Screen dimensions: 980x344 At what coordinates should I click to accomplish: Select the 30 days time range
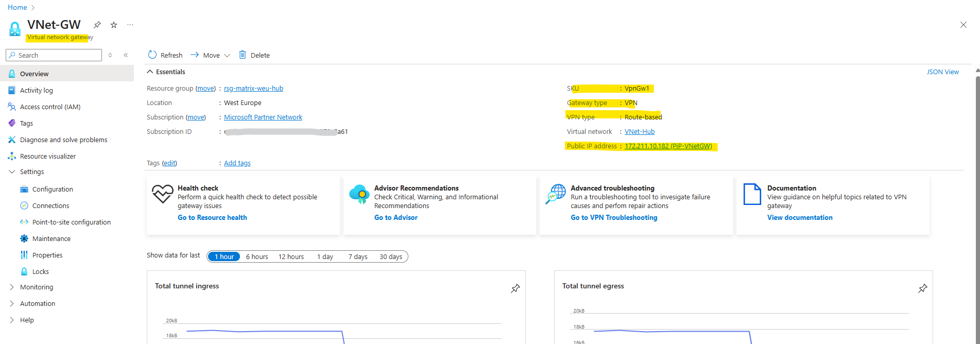pyautogui.click(x=391, y=256)
